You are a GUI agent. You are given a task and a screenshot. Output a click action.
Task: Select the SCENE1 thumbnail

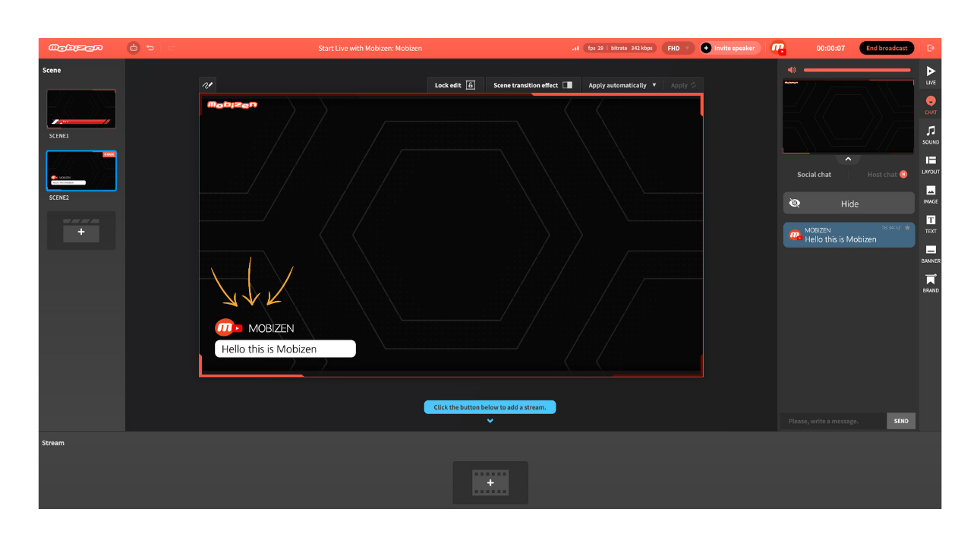click(81, 109)
